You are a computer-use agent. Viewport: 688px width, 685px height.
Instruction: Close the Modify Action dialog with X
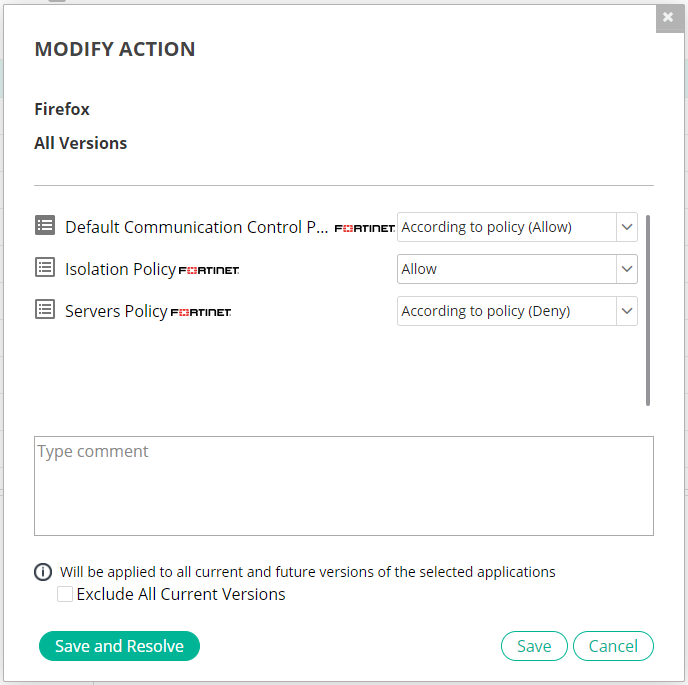(x=668, y=17)
